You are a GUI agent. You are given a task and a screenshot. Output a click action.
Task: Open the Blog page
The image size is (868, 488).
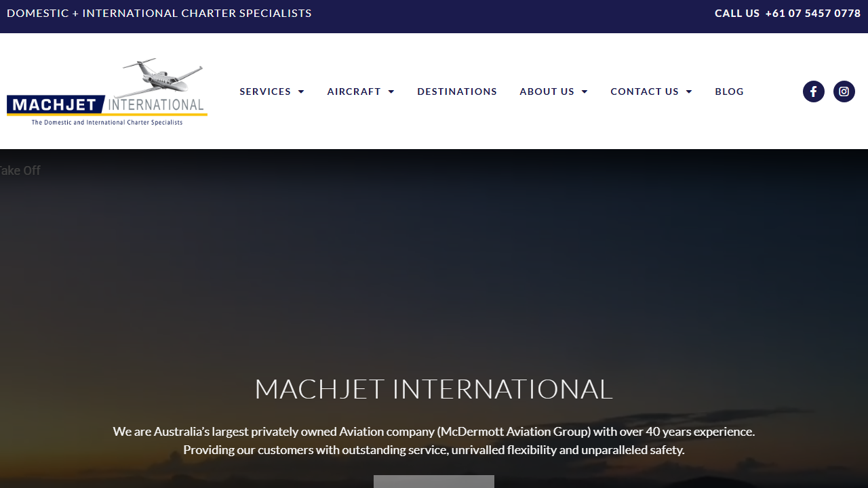tap(729, 91)
